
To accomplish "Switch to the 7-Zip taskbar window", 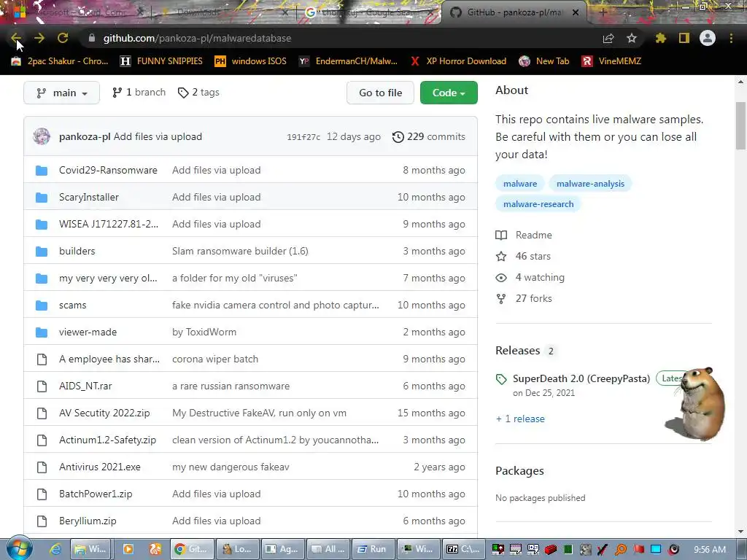I will click(x=463, y=549).
